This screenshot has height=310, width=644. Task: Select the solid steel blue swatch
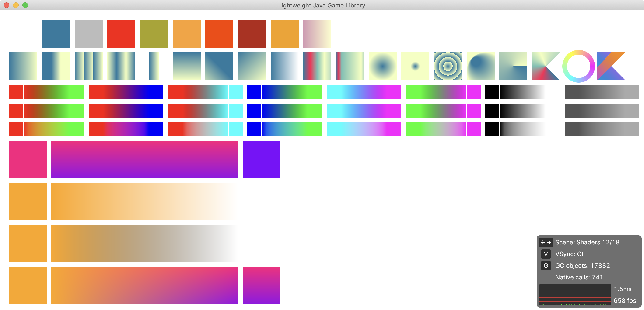[56, 34]
